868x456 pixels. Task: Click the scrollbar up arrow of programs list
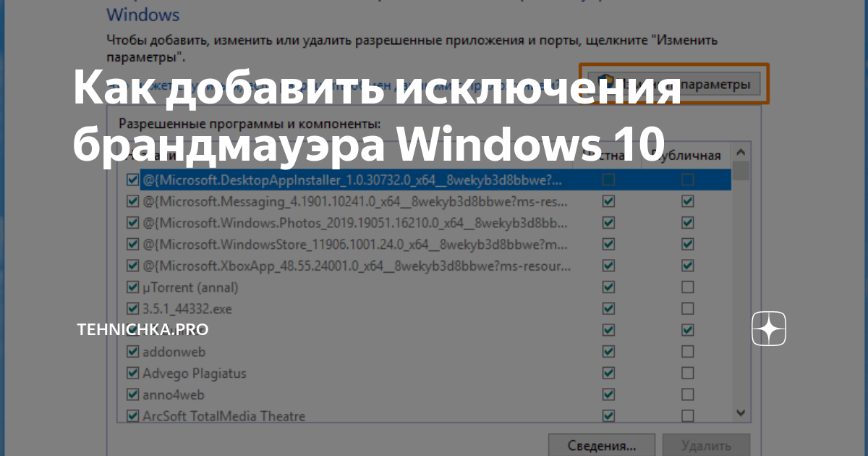point(741,153)
